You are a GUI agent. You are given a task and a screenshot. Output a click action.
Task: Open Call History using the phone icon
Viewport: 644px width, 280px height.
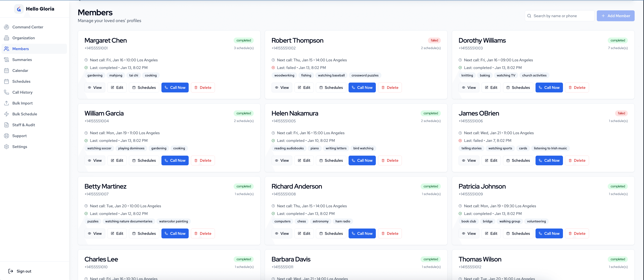tap(6, 92)
